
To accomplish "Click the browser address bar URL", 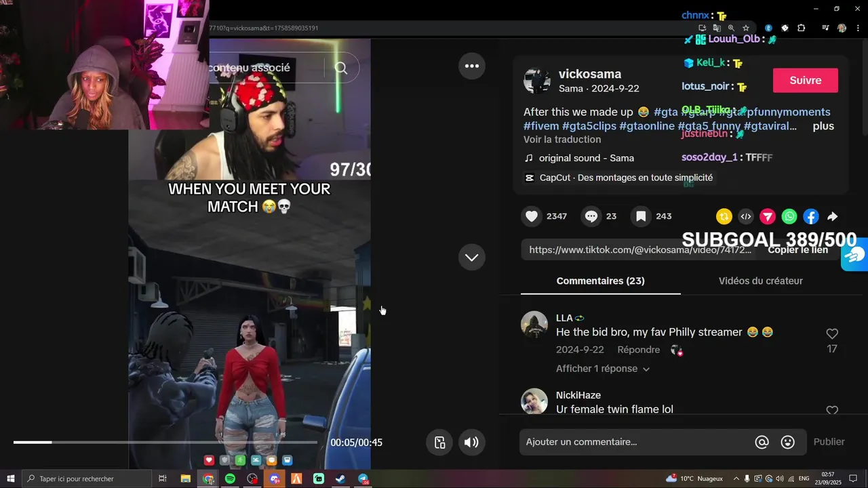I will 264,28.
